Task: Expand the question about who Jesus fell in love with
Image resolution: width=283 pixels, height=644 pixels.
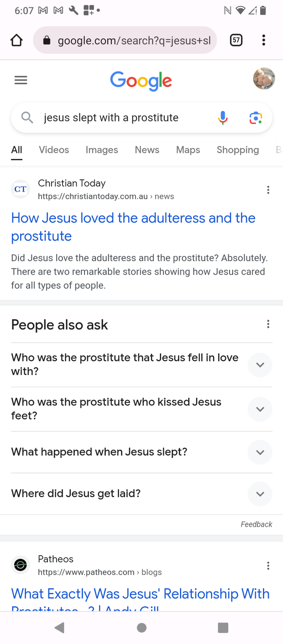Action: 141,365
